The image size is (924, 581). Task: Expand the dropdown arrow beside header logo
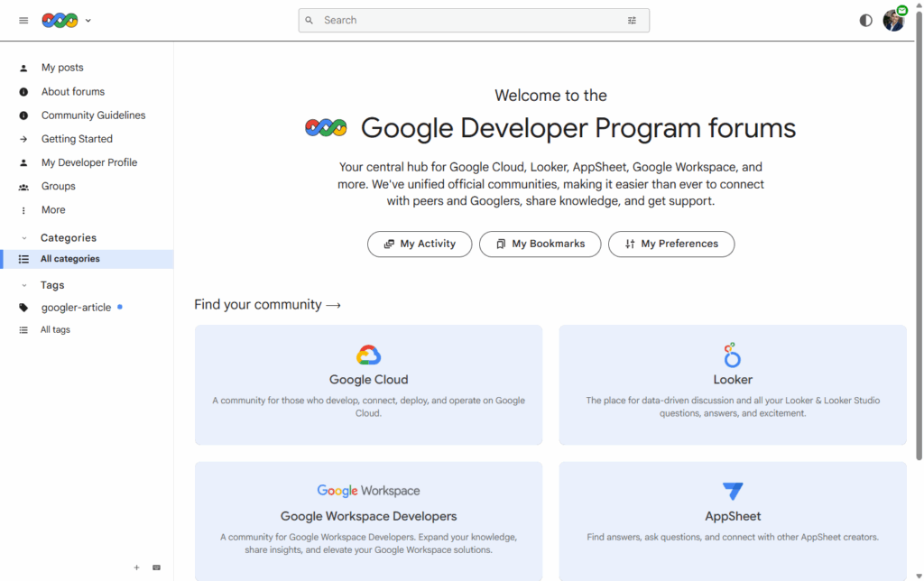[88, 21]
